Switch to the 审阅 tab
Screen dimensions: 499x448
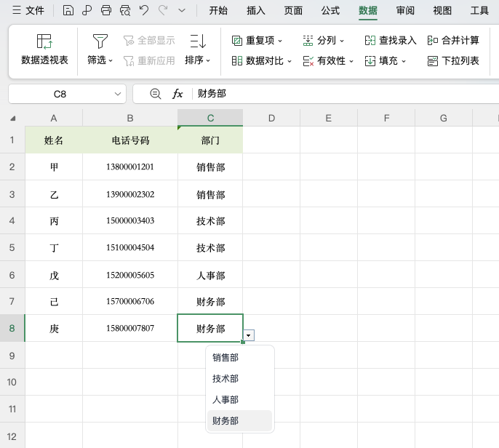pyautogui.click(x=405, y=11)
